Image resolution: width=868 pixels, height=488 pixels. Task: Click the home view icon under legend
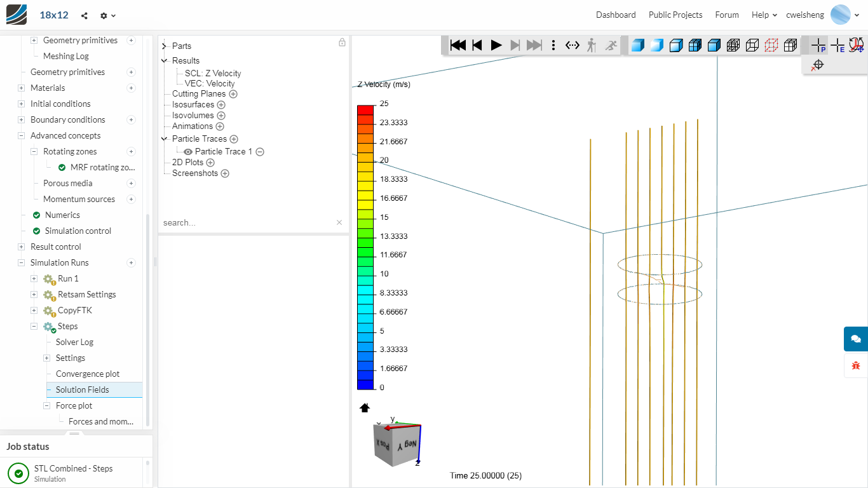pos(365,408)
